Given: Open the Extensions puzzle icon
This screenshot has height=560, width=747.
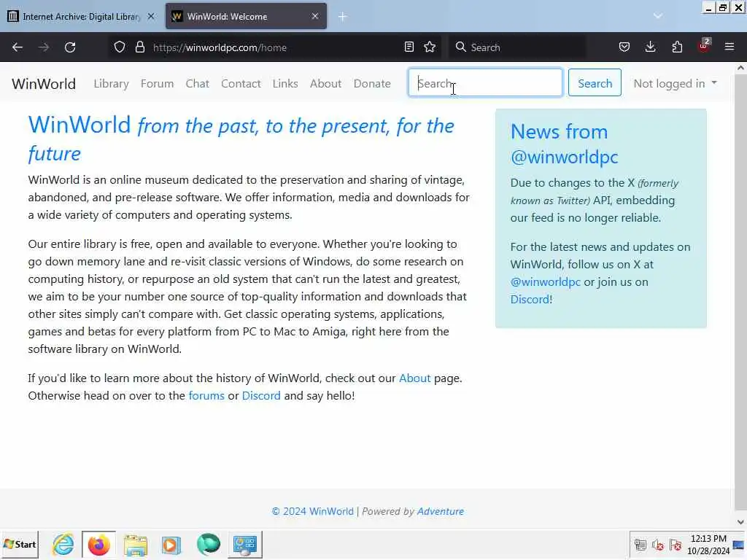Looking at the screenshot, I should pyautogui.click(x=677, y=47).
